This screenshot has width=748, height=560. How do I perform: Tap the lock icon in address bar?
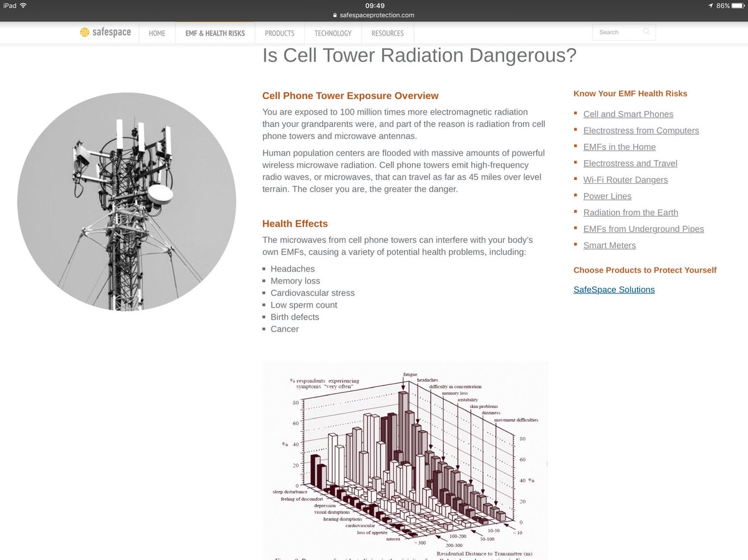(x=334, y=15)
